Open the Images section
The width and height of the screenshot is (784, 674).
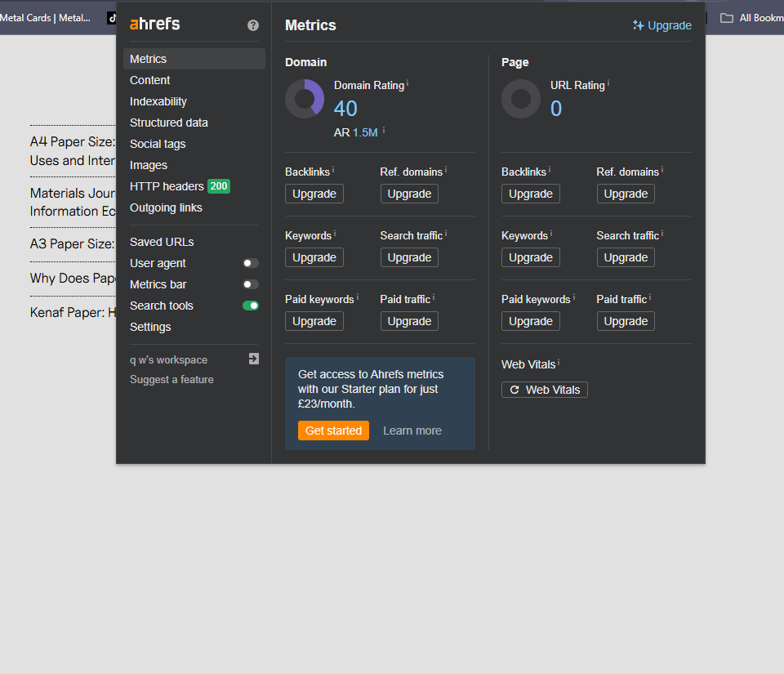pyautogui.click(x=149, y=165)
